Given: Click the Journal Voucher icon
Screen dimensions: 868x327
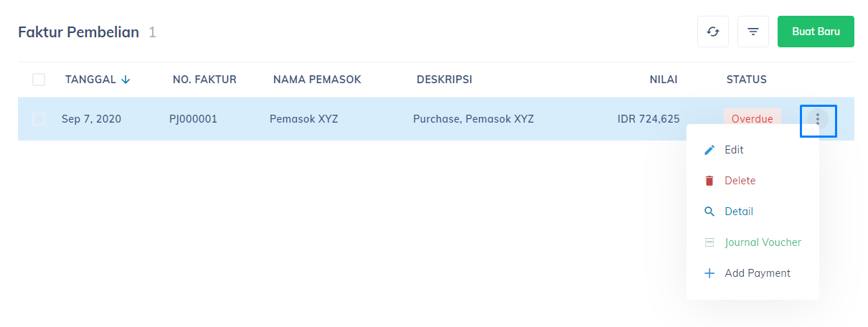Looking at the screenshot, I should click(709, 242).
